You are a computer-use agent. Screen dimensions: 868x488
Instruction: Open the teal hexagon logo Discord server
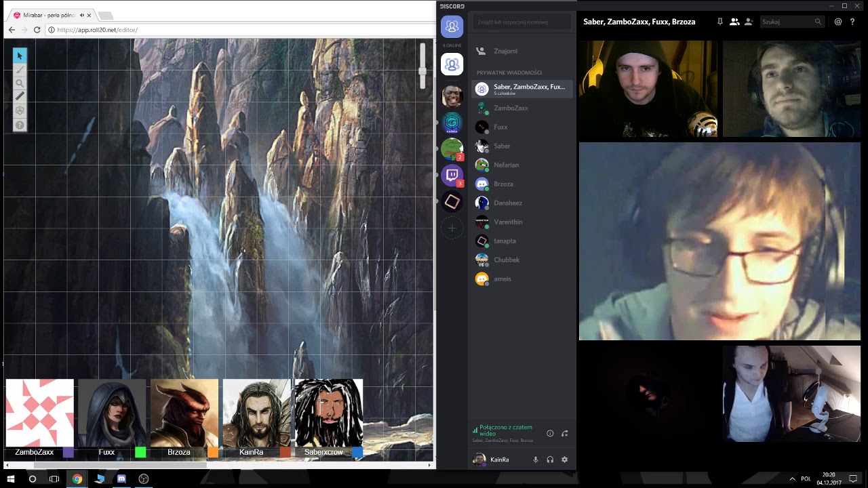pos(452,123)
